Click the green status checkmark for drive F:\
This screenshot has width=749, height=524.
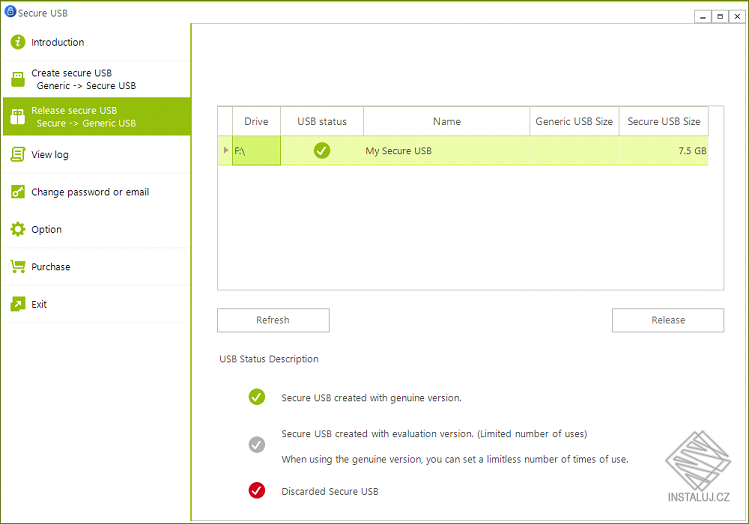pyautogui.click(x=322, y=150)
